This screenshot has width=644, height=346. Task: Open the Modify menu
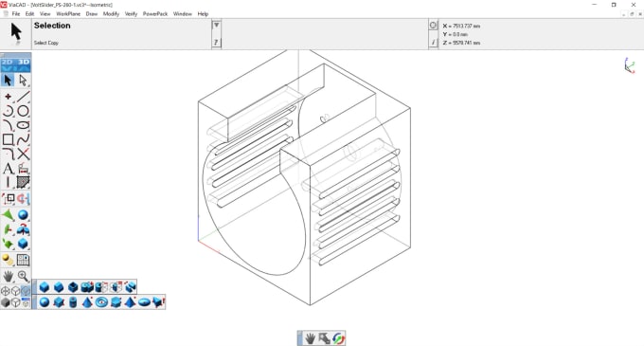(x=111, y=14)
